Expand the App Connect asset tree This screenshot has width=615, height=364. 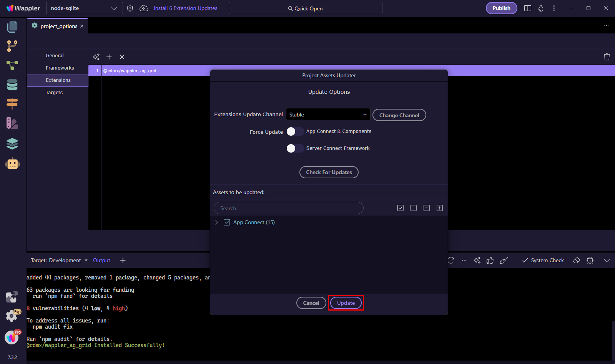click(x=216, y=222)
